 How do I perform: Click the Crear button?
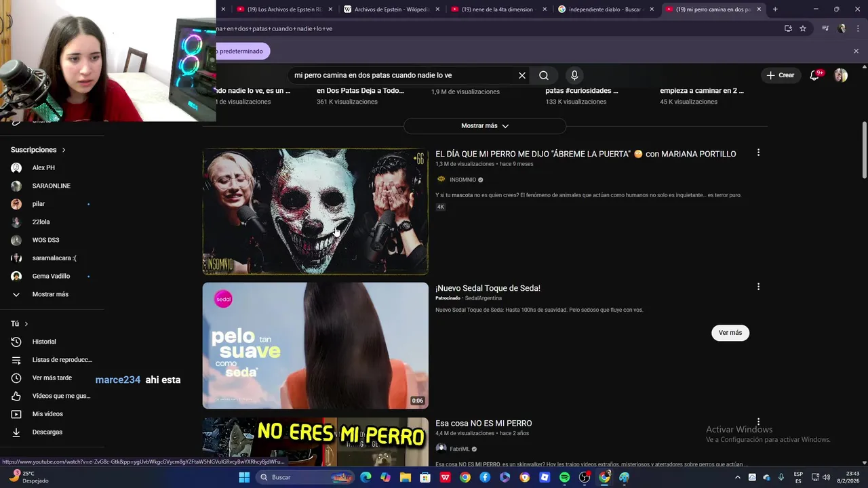tap(781, 75)
